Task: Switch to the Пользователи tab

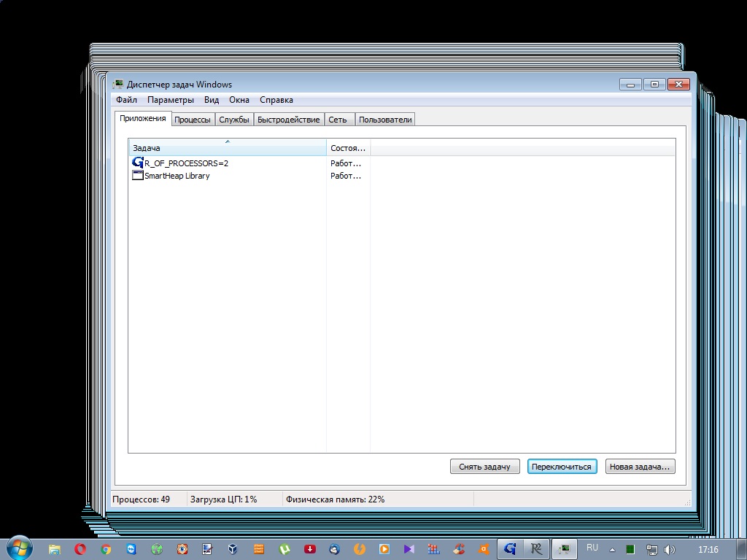Action: point(385,120)
